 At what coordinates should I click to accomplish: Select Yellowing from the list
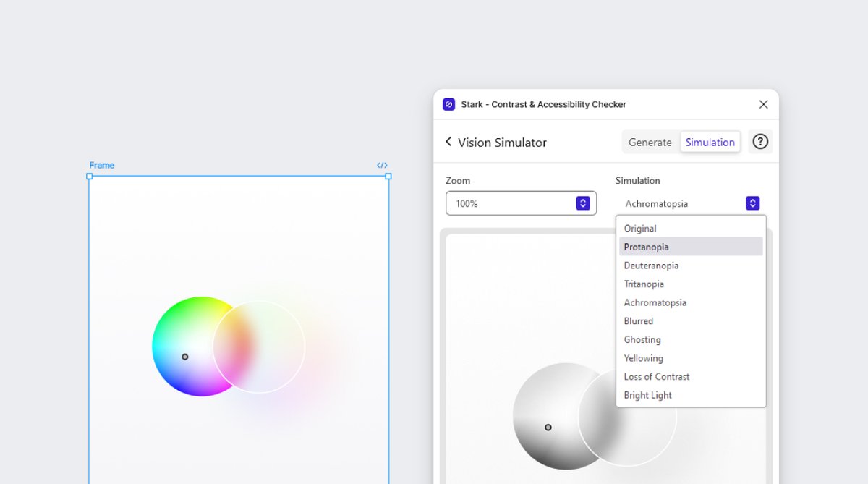(x=691, y=358)
